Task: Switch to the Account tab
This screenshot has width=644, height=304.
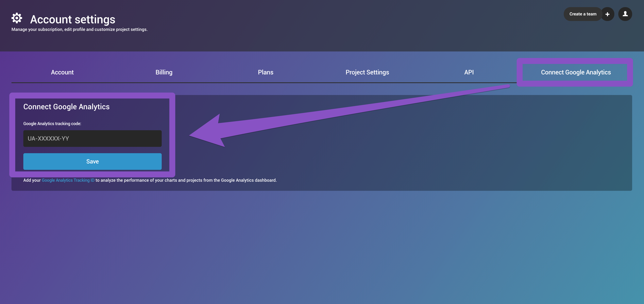Action: [x=62, y=72]
